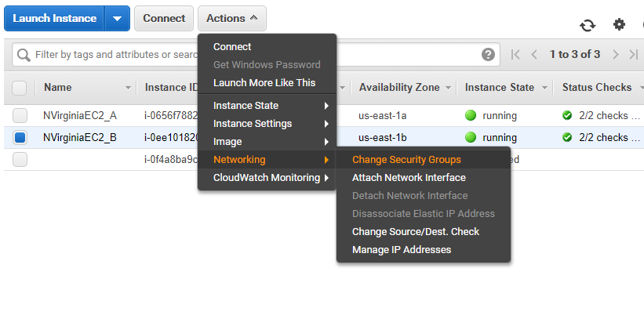
Task: Click the help question mark in the filter bar
Action: point(488,55)
